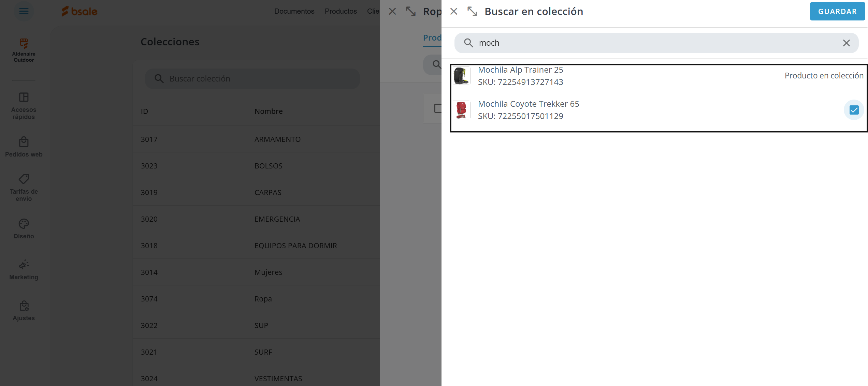The image size is (868, 386).
Task: Open the Documentos menu
Action: pyautogui.click(x=294, y=11)
